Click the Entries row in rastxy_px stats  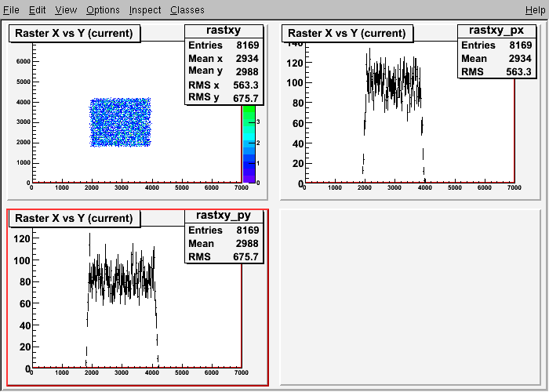[496, 45]
